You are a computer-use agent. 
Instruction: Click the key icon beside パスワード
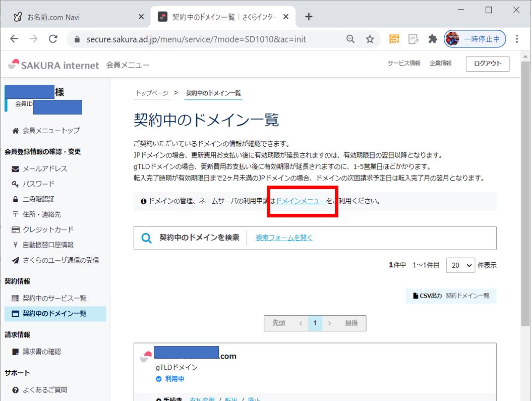[x=15, y=184]
